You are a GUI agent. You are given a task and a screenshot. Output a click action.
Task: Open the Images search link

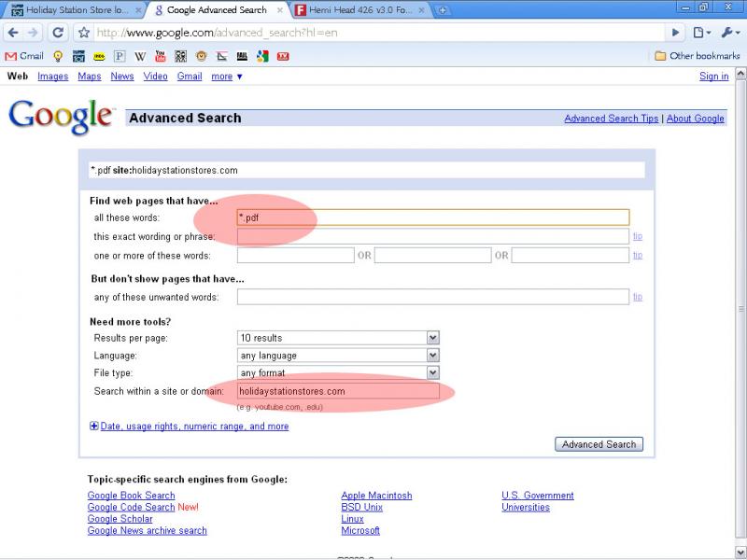(53, 77)
